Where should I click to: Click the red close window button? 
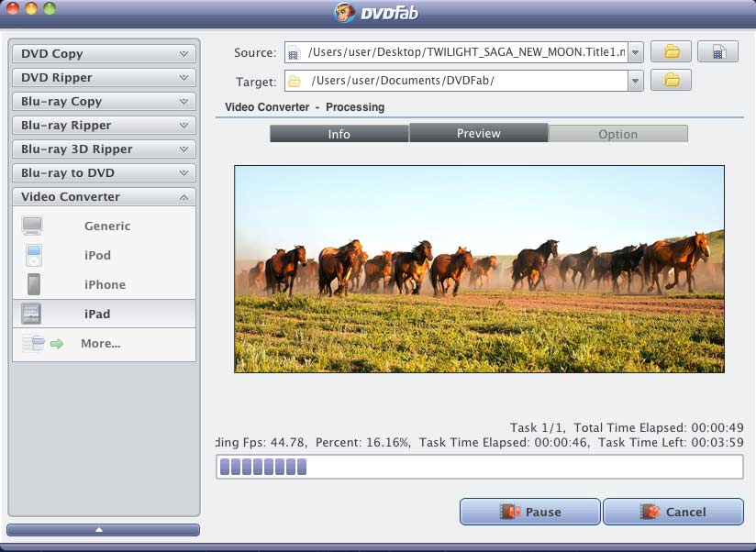click(x=13, y=8)
